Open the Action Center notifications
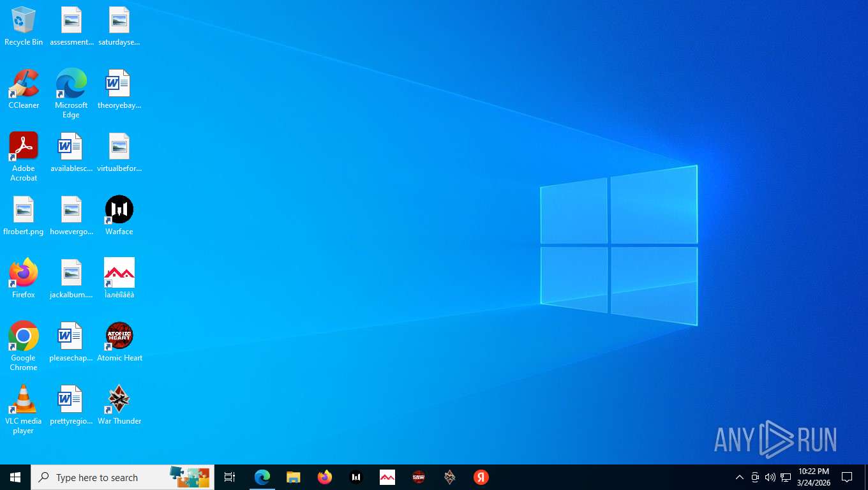868x490 pixels. [848, 477]
